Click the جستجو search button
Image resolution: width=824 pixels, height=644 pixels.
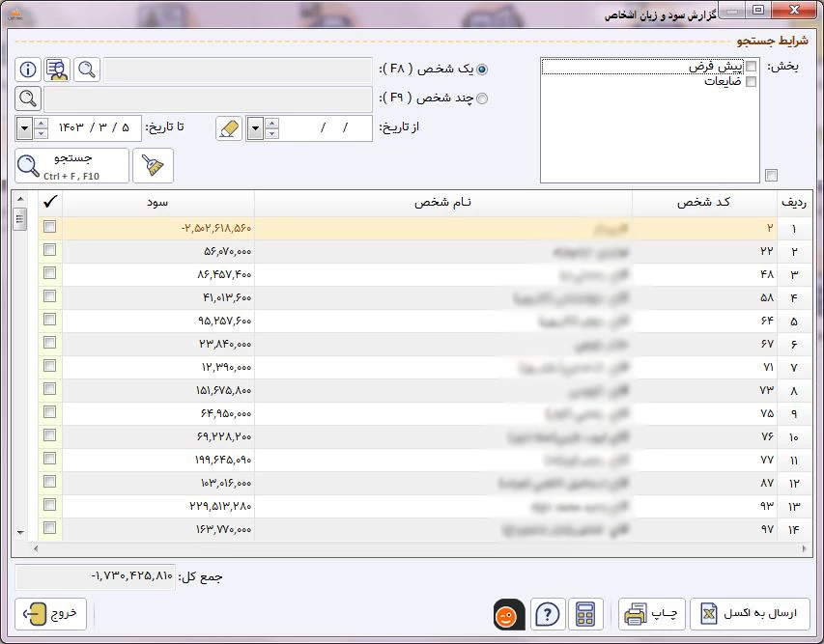click(72, 165)
